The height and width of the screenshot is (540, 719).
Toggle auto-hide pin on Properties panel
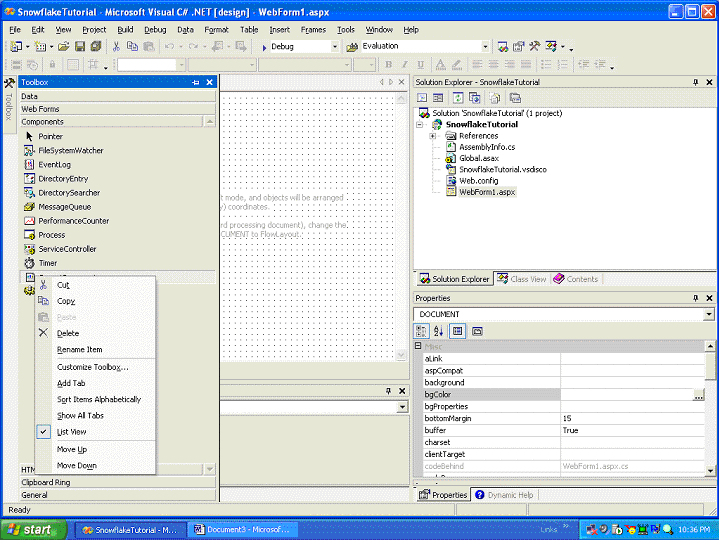point(696,298)
